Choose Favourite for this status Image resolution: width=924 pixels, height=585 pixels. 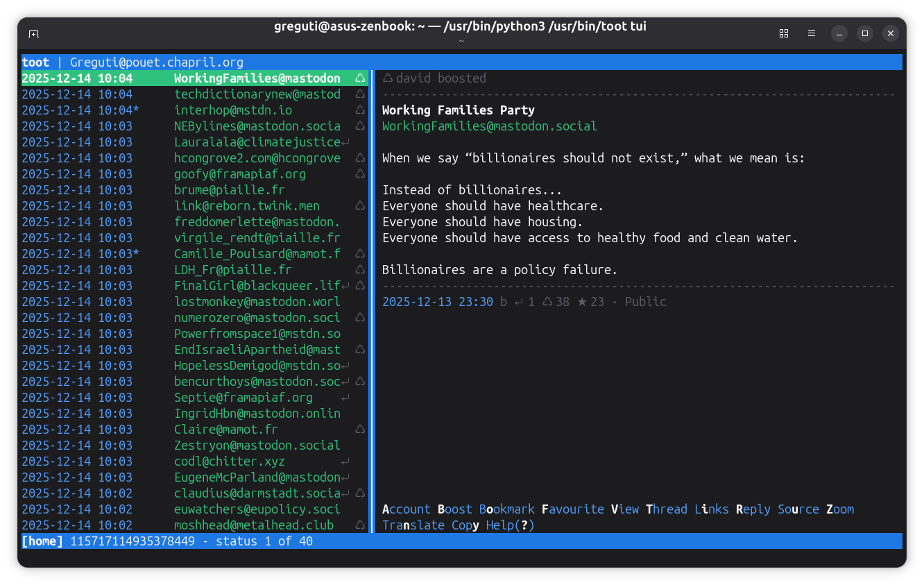point(572,509)
